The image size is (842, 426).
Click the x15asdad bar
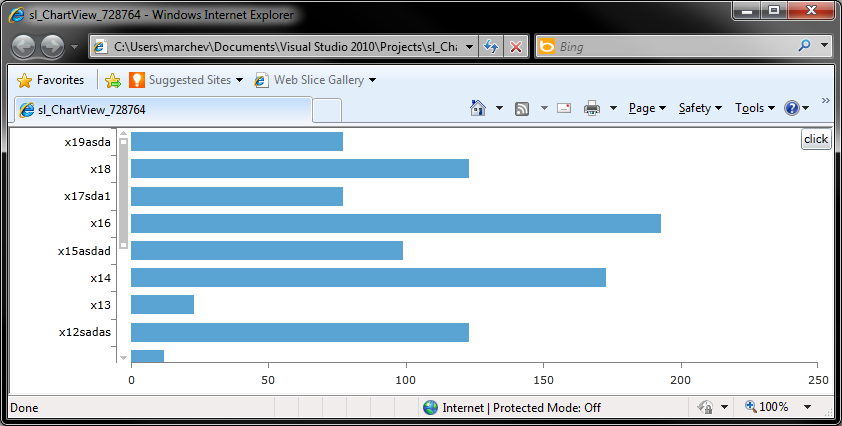267,250
